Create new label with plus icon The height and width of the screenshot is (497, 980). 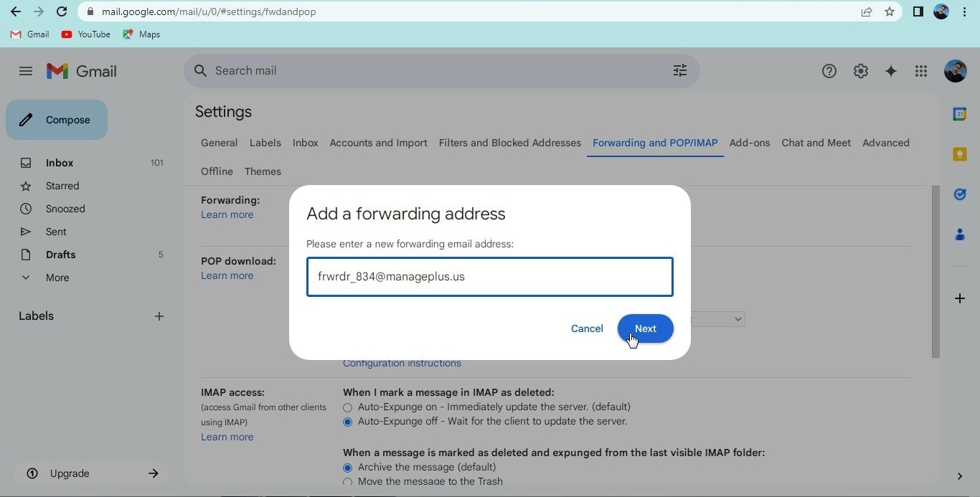coord(159,316)
